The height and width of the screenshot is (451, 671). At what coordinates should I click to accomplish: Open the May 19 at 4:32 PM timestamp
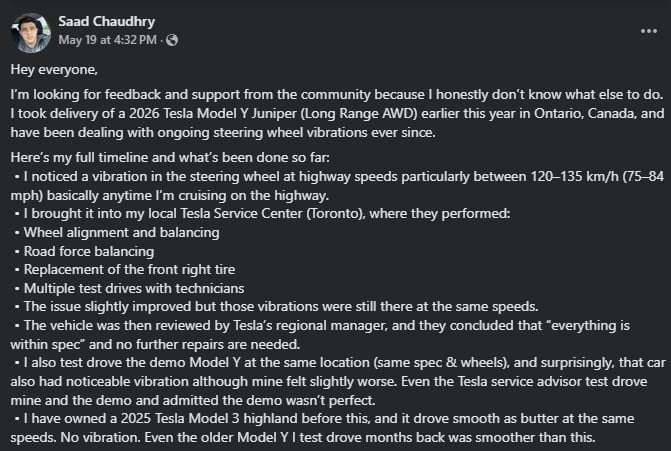coord(108,41)
